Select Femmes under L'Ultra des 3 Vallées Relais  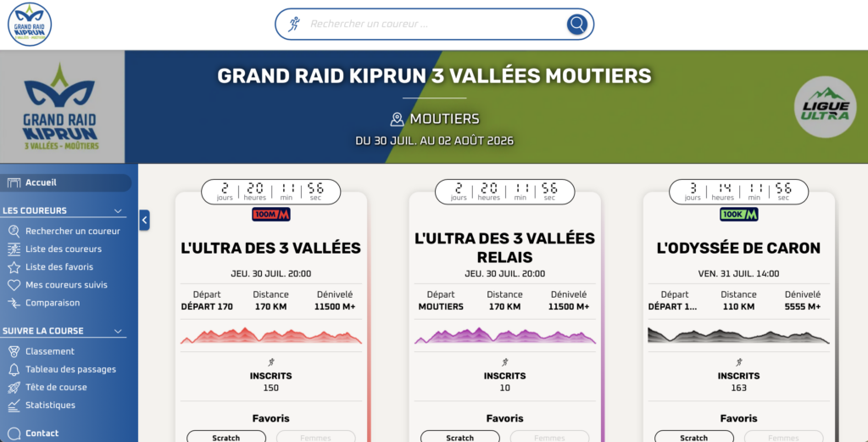pos(549,437)
